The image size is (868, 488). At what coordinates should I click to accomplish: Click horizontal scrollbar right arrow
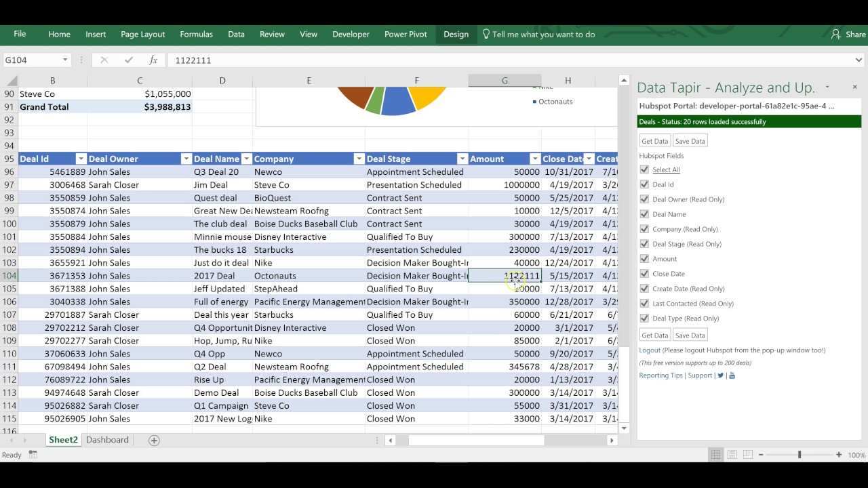[x=612, y=441]
